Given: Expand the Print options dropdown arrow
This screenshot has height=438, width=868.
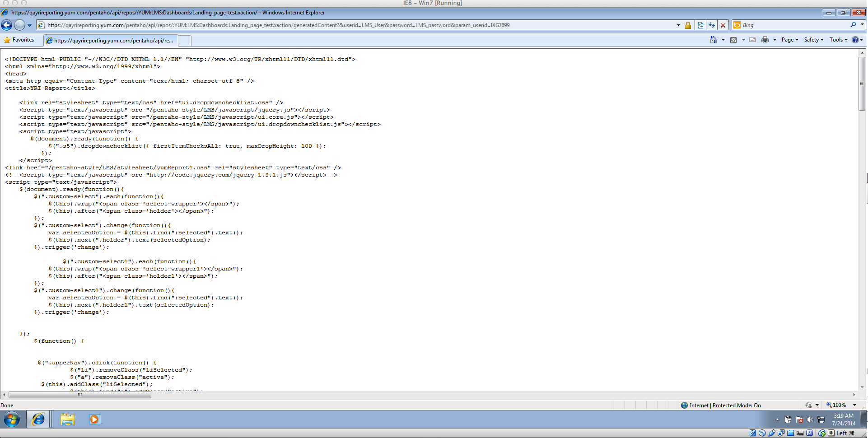Looking at the screenshot, I should (775, 40).
